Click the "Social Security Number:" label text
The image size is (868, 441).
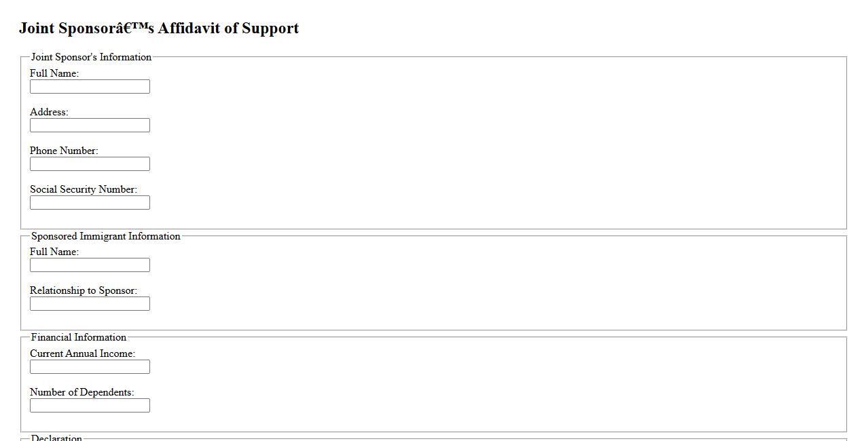[x=84, y=189]
